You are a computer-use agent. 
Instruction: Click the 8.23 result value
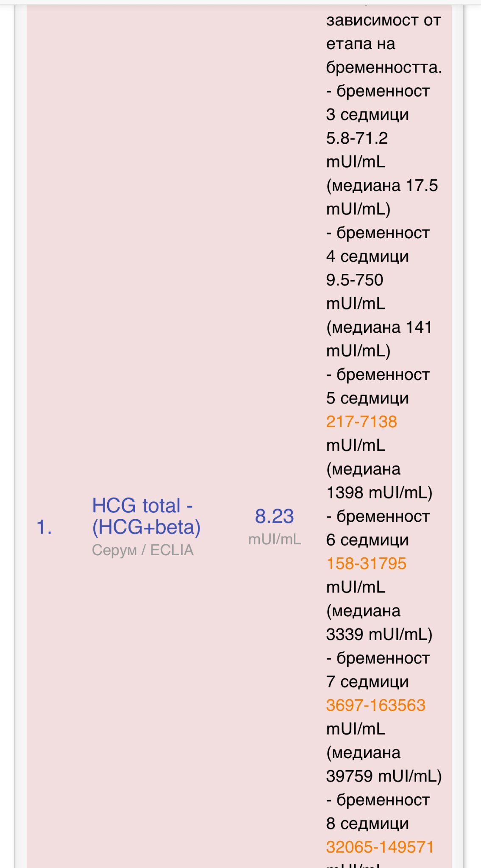click(x=274, y=516)
